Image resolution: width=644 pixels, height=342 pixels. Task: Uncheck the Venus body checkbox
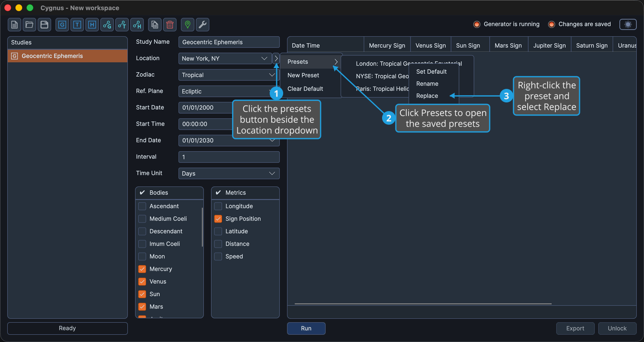coord(142,282)
